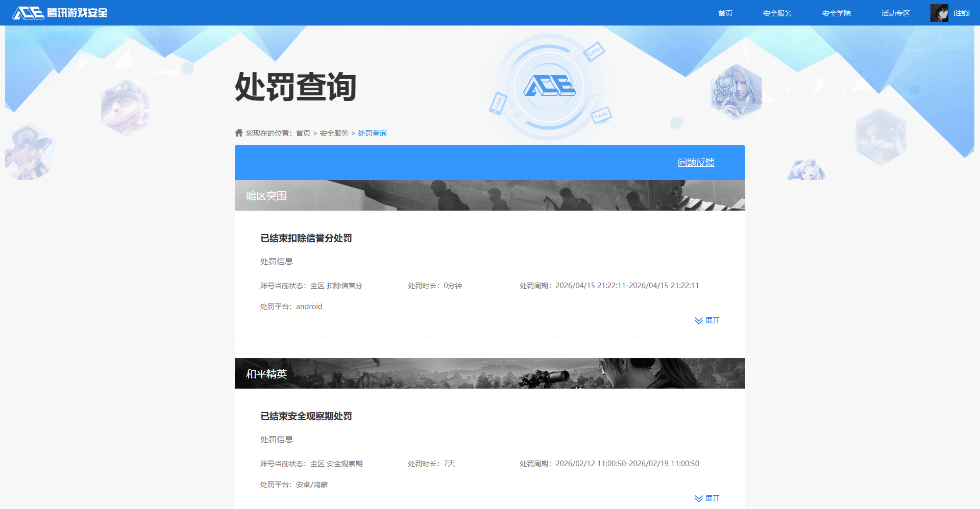Click the ACE Tencent game security logo
This screenshot has height=509, width=980.
coord(60,13)
